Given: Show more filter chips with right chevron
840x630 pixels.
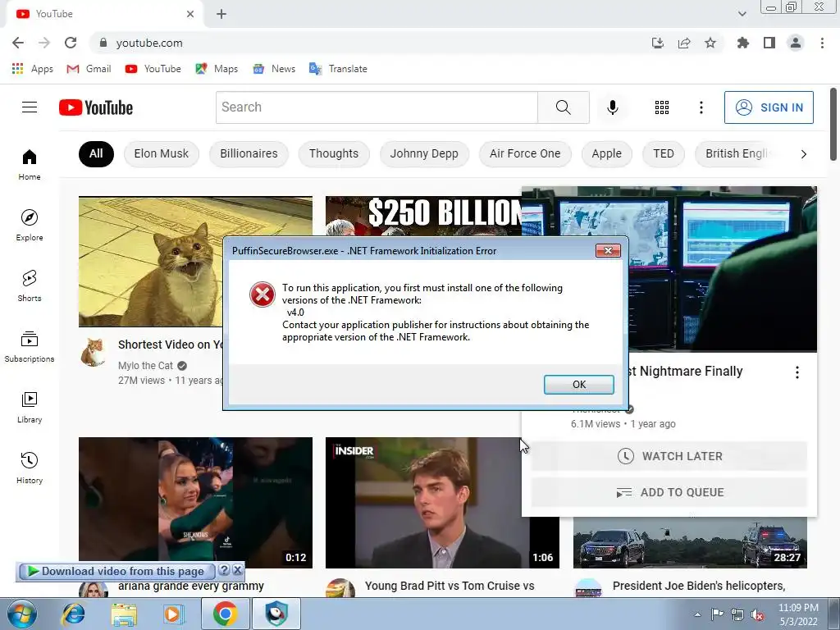Looking at the screenshot, I should (803, 154).
